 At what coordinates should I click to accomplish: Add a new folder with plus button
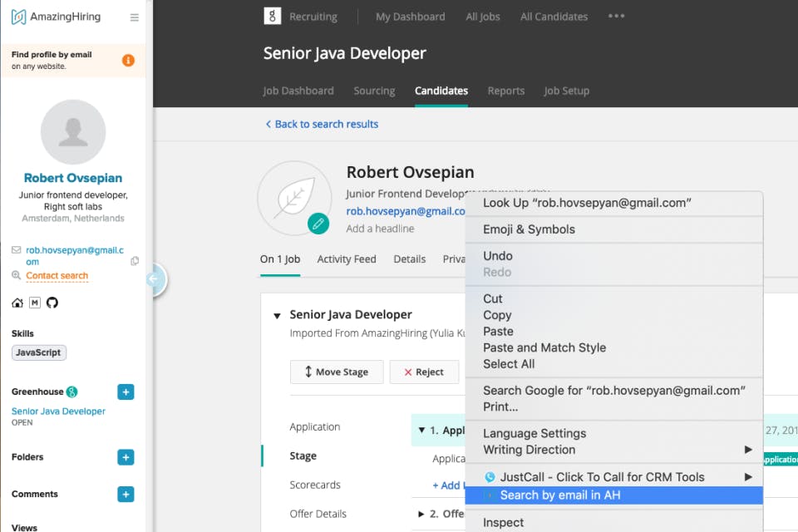click(126, 457)
